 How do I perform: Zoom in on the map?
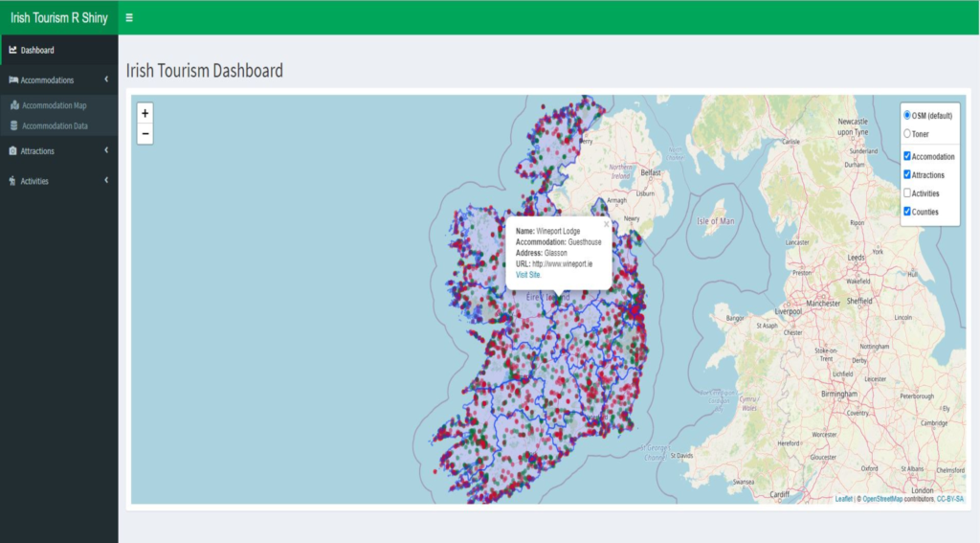point(145,113)
